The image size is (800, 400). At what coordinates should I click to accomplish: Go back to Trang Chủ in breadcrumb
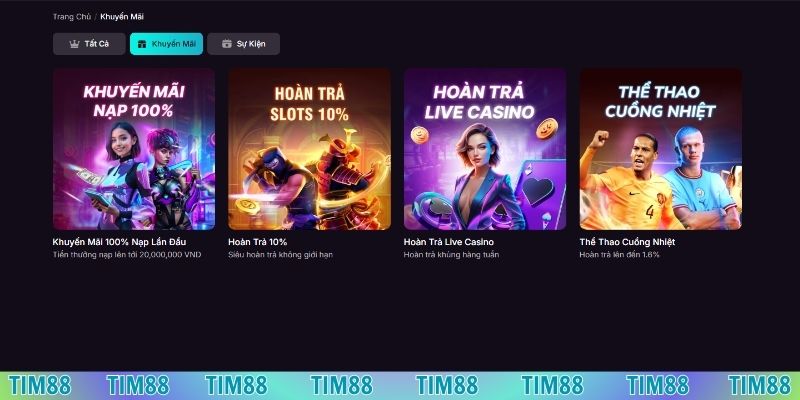click(72, 17)
